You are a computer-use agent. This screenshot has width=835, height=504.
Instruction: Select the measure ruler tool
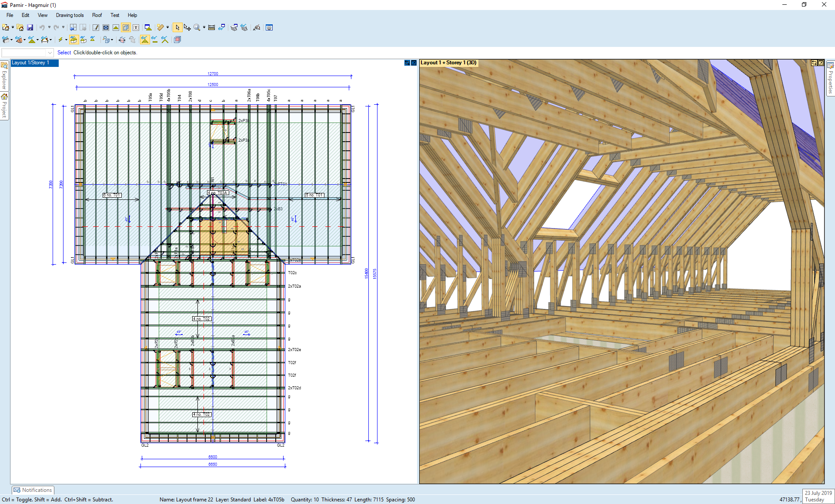211,27
